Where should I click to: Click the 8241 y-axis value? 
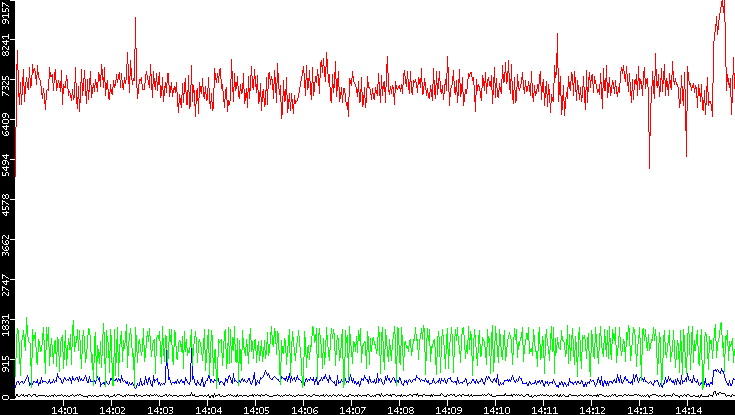(x=6, y=47)
